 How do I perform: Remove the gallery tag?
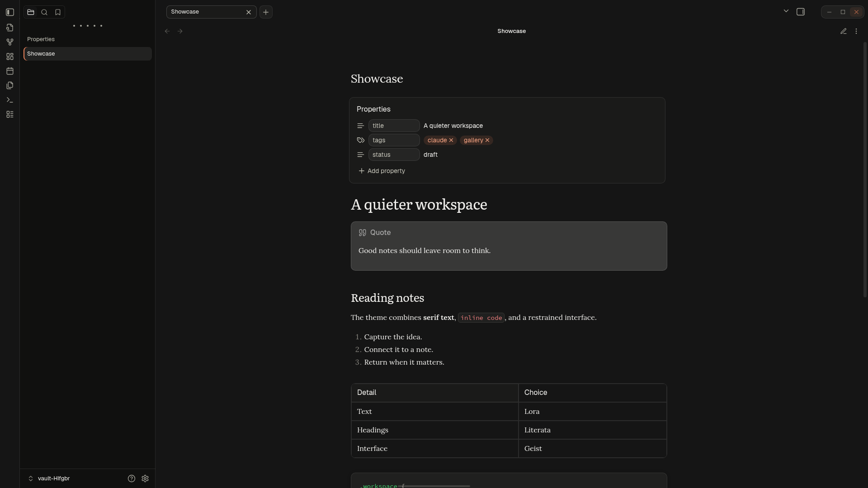[x=487, y=140]
